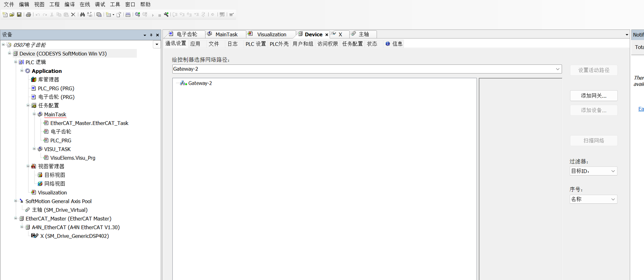Collapse the MainTask tree node

pos(34,114)
